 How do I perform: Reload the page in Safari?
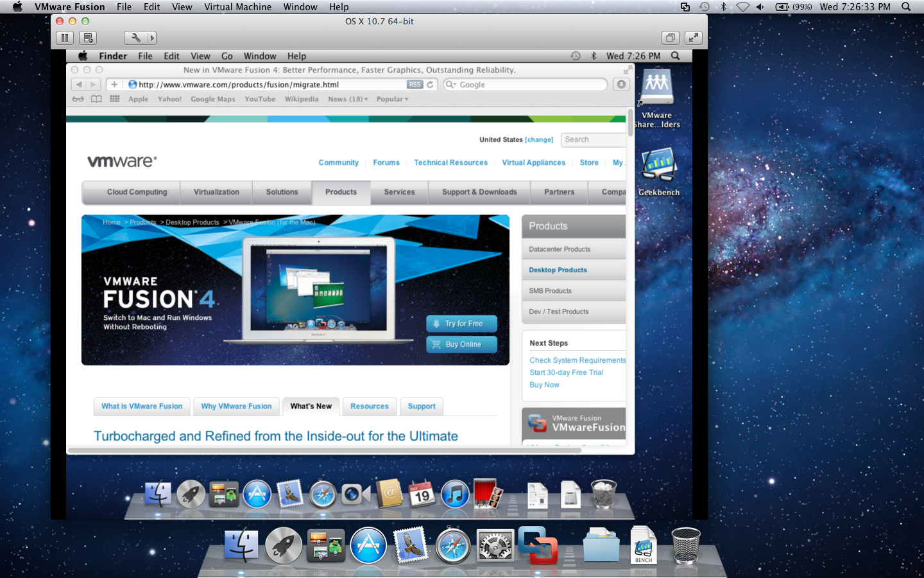[x=431, y=85]
